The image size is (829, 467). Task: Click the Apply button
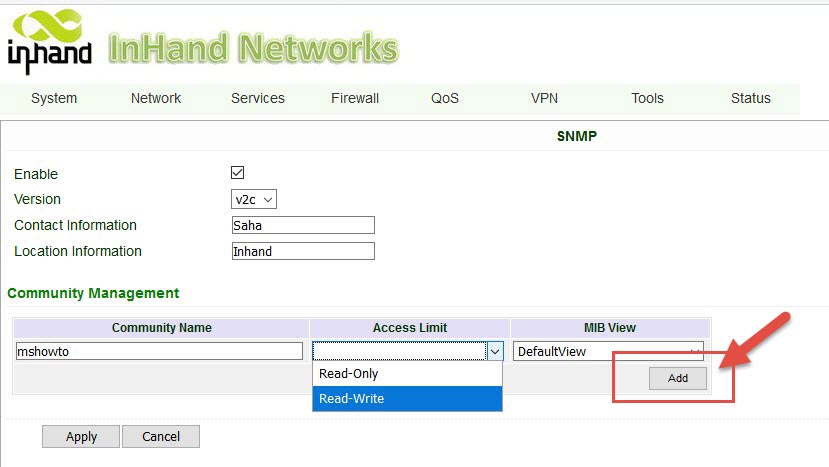click(81, 436)
